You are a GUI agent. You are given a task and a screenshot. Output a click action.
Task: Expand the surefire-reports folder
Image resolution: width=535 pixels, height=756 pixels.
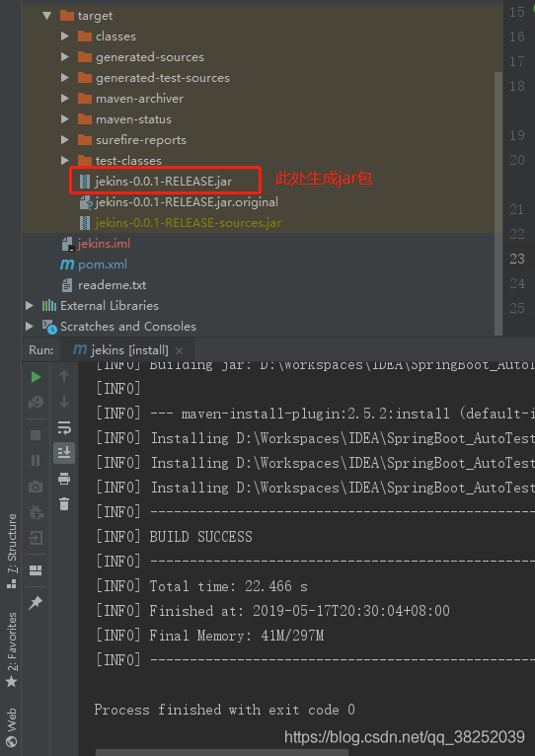(x=65, y=140)
